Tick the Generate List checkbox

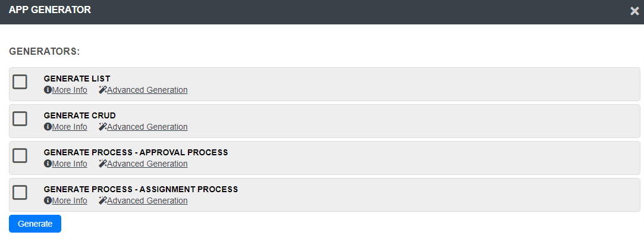pos(20,82)
